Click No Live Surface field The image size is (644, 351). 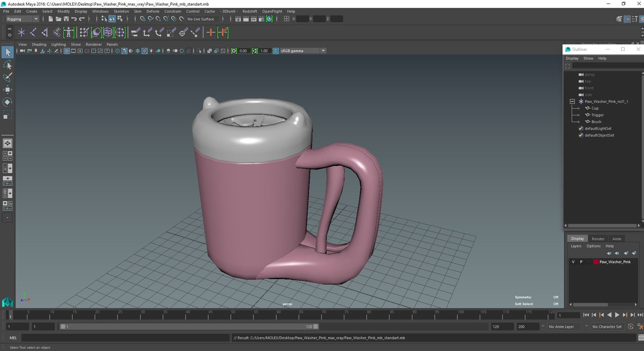pos(202,19)
